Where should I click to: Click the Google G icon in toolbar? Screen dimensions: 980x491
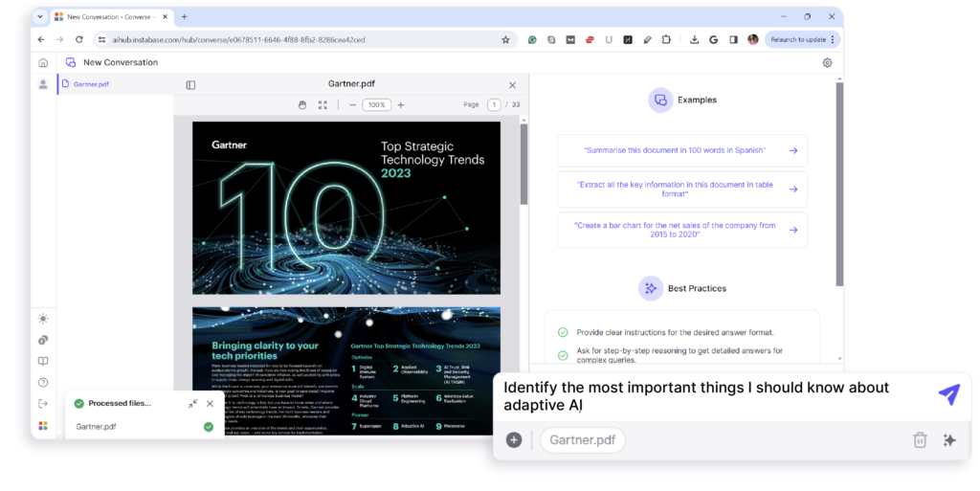713,39
